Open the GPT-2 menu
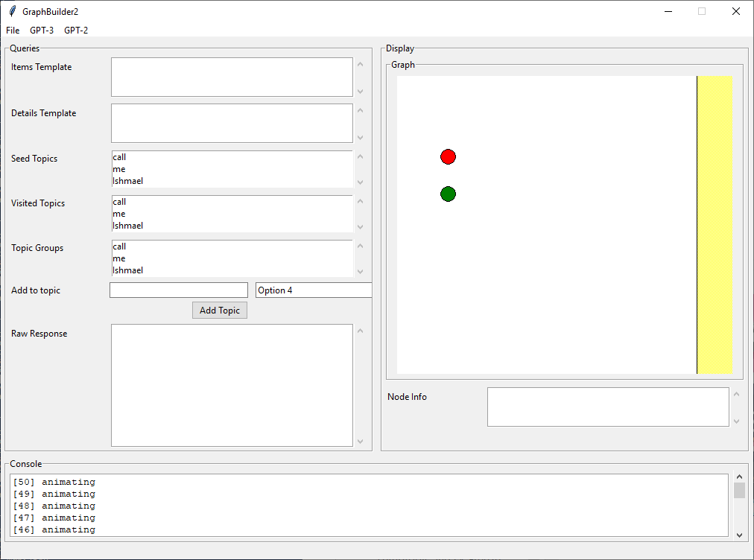Image resolution: width=754 pixels, height=560 pixels. click(76, 31)
